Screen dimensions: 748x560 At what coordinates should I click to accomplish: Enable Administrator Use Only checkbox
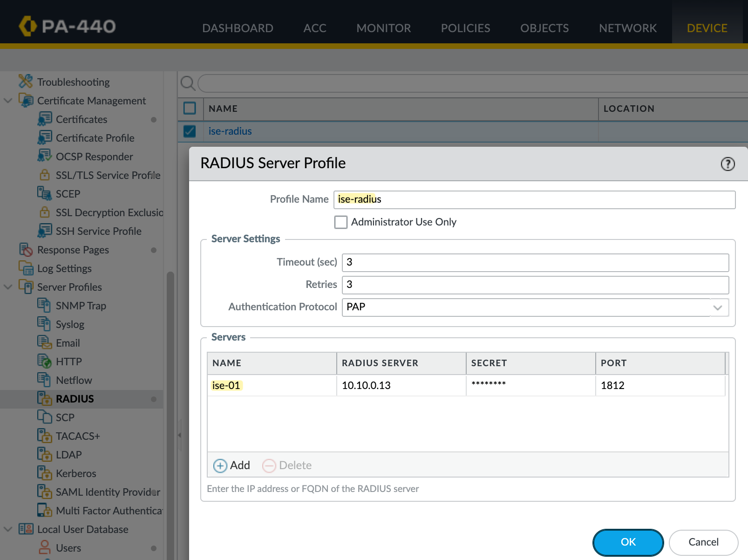(341, 222)
